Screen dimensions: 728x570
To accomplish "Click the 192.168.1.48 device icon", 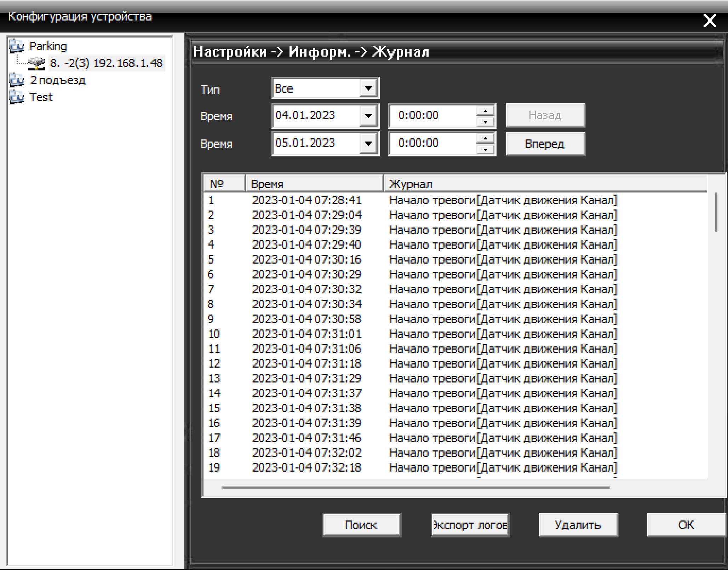I will point(37,63).
